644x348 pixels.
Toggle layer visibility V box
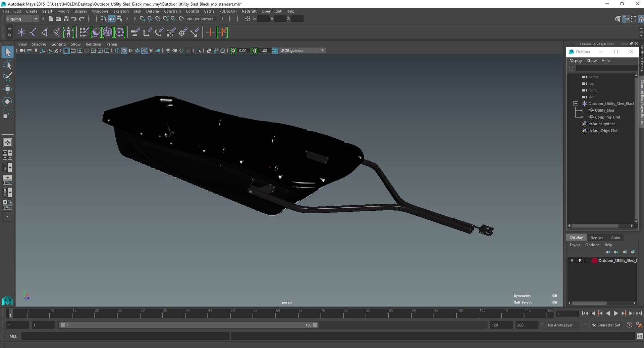(x=572, y=261)
